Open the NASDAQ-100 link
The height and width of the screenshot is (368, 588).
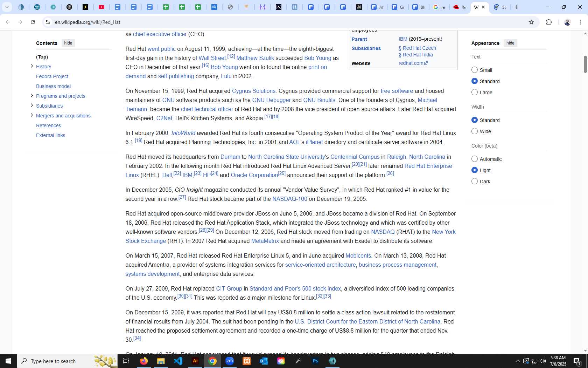click(x=290, y=199)
